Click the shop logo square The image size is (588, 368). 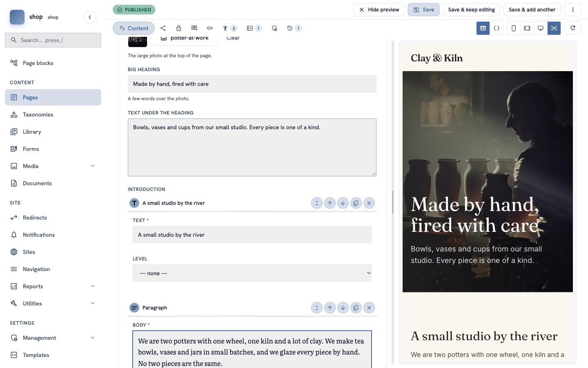[x=17, y=17]
